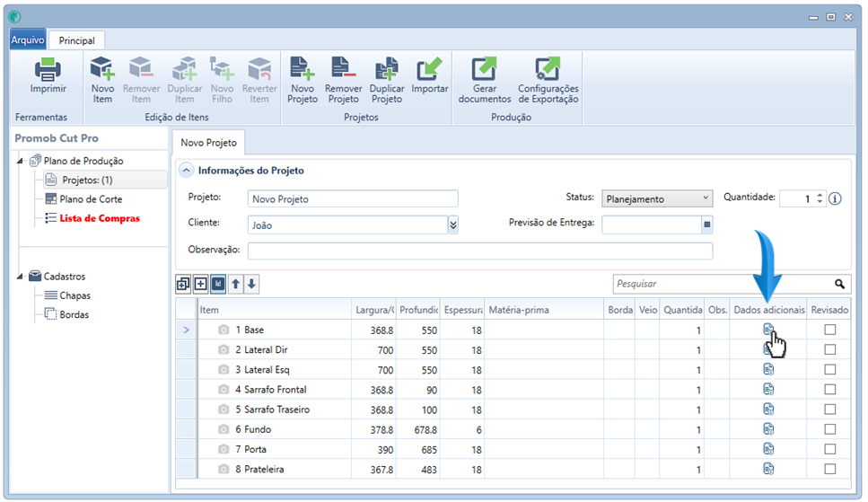Screen dimensions: 868x502
Task: Check Revisado for the Base item
Action: click(x=829, y=330)
